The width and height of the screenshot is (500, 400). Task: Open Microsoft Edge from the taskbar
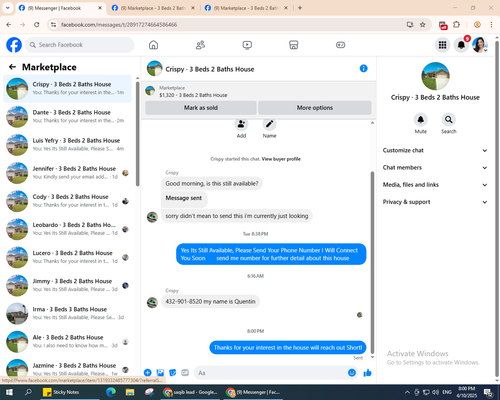[x=111, y=392]
